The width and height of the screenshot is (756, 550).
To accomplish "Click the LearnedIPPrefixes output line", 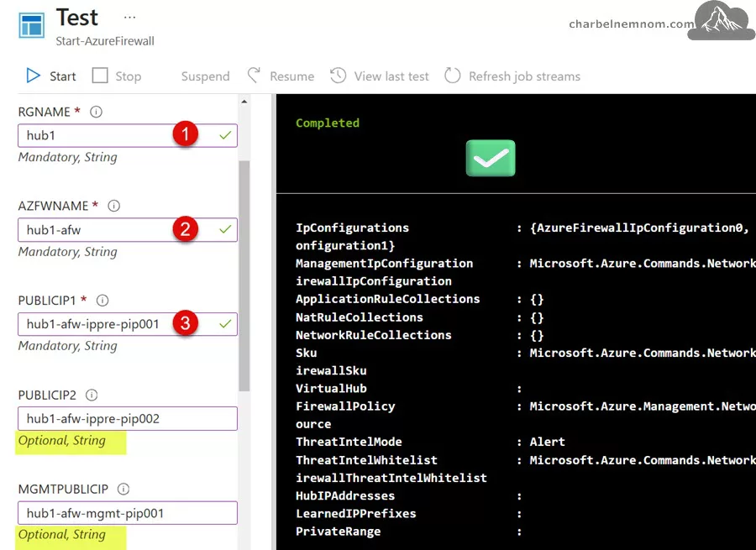I will coord(409,514).
